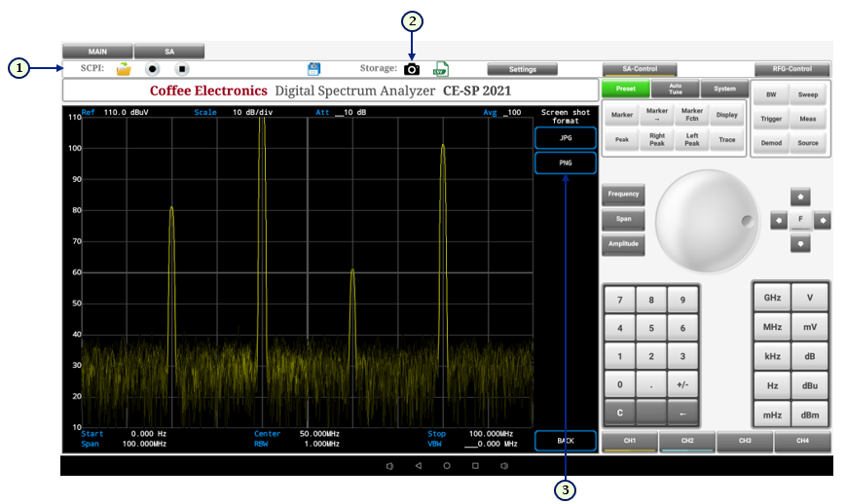Switch to the SA tab
The image size is (846, 504).
[169, 52]
